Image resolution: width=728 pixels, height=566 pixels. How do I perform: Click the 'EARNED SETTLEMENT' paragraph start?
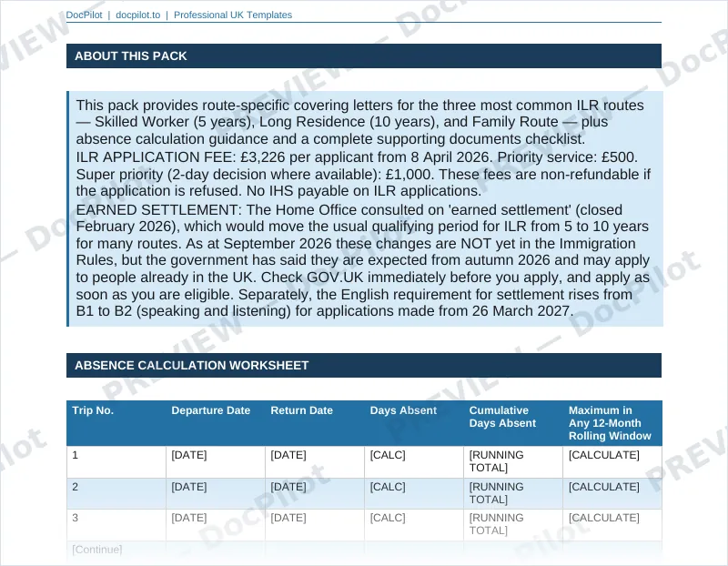click(349, 210)
